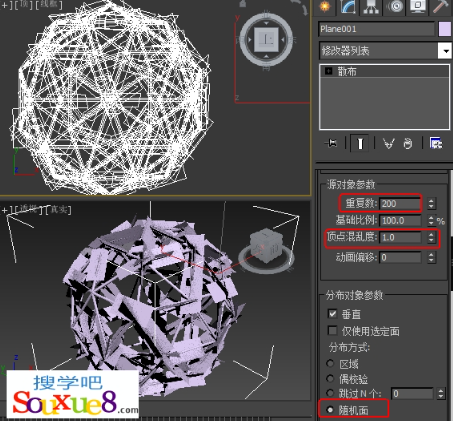Toggle Show End Result button
Viewport: 453px width, 421px height.
point(360,144)
